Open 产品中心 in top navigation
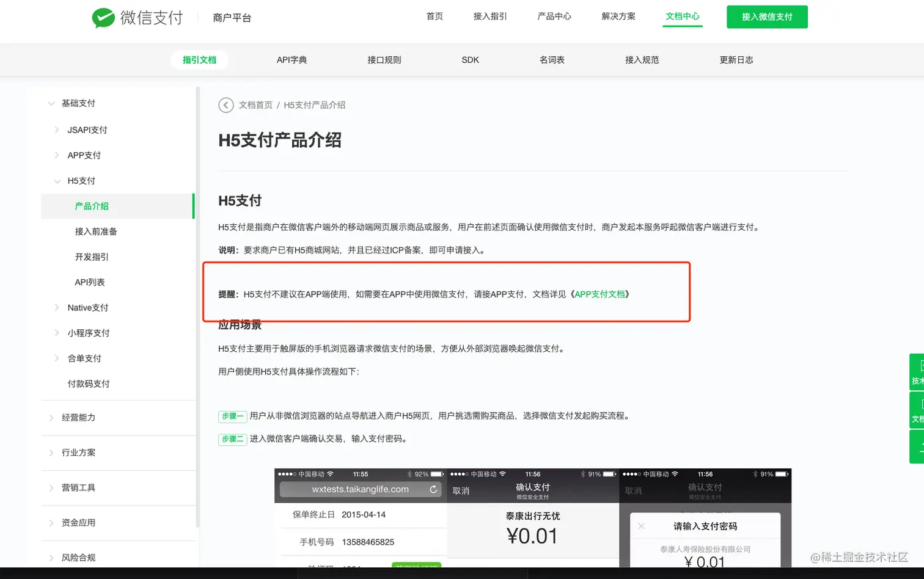This screenshot has width=924, height=579. point(554,16)
